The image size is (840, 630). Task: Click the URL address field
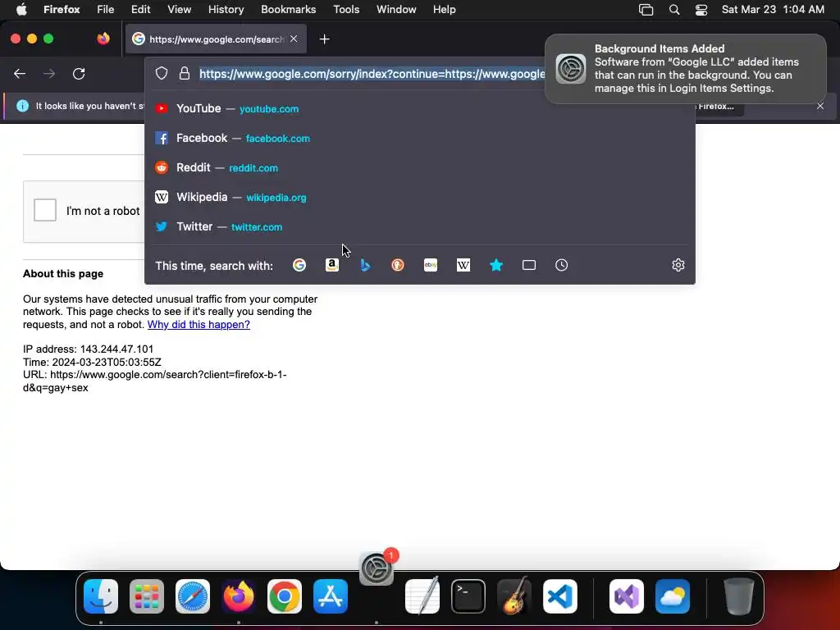click(x=372, y=73)
